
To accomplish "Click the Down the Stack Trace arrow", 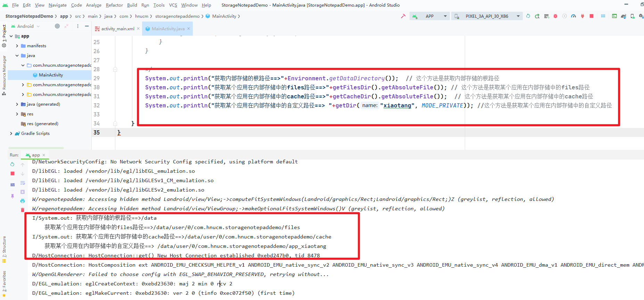I will (x=23, y=173).
